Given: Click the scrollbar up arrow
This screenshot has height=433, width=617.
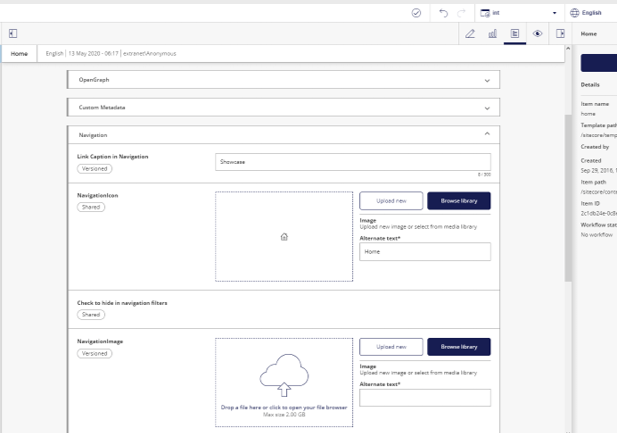Looking at the screenshot, I should point(568,48).
